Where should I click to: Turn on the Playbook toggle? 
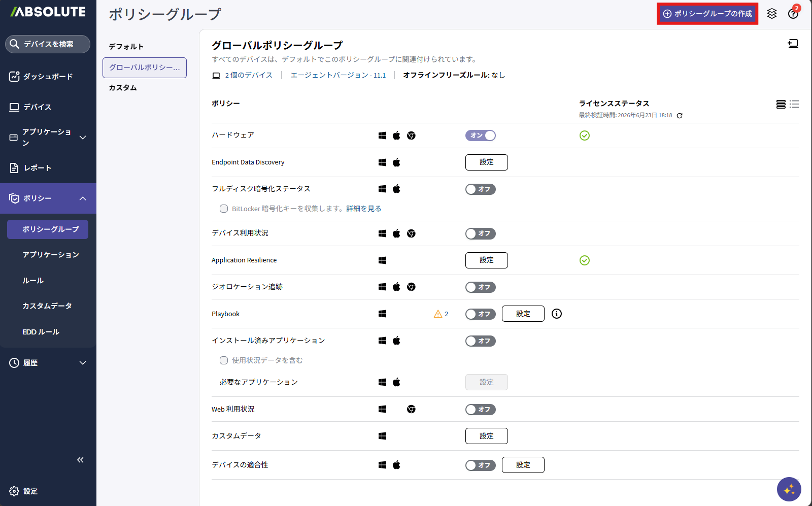tap(481, 314)
